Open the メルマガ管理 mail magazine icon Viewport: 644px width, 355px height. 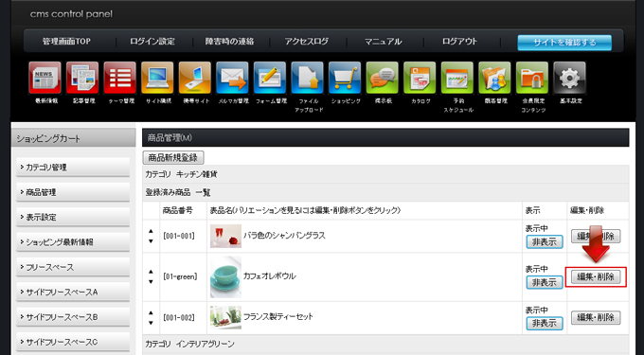[x=232, y=78]
